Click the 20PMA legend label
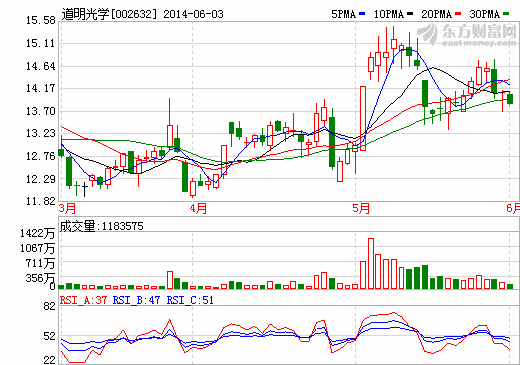 (437, 14)
